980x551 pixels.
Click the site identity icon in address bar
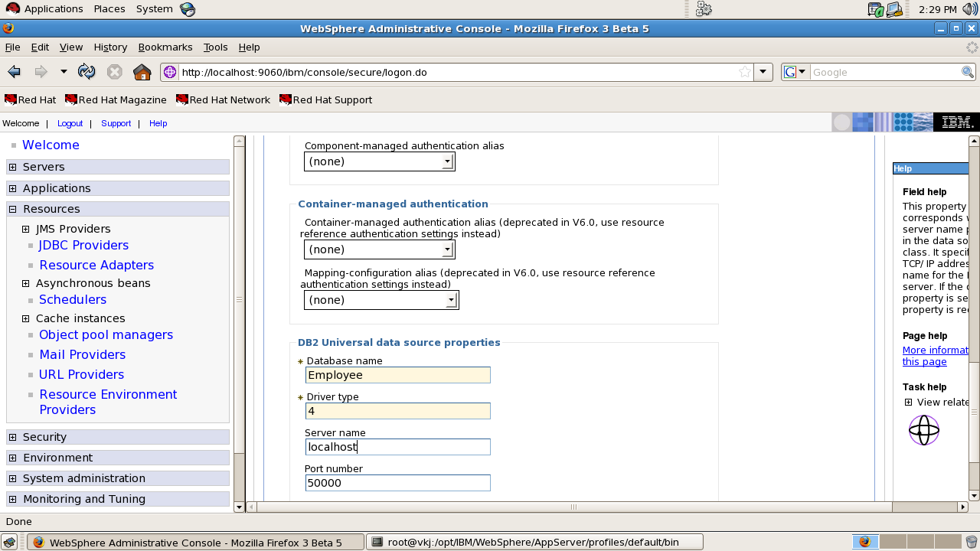(170, 72)
